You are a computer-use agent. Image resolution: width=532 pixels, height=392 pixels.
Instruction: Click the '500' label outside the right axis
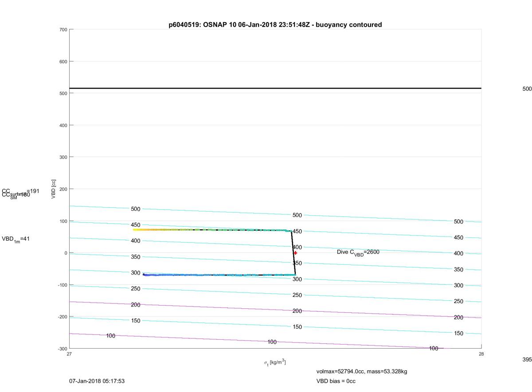527,89
